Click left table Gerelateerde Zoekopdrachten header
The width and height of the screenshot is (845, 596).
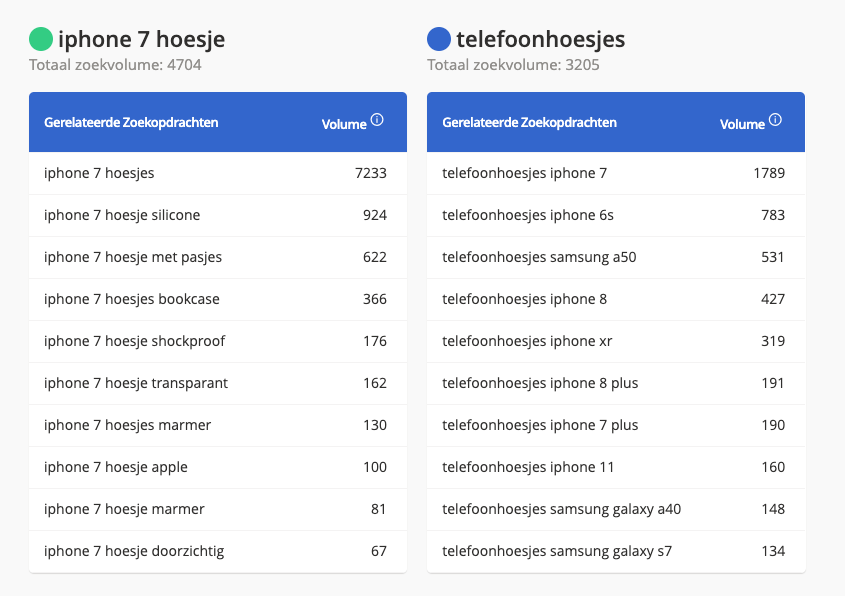(x=131, y=123)
